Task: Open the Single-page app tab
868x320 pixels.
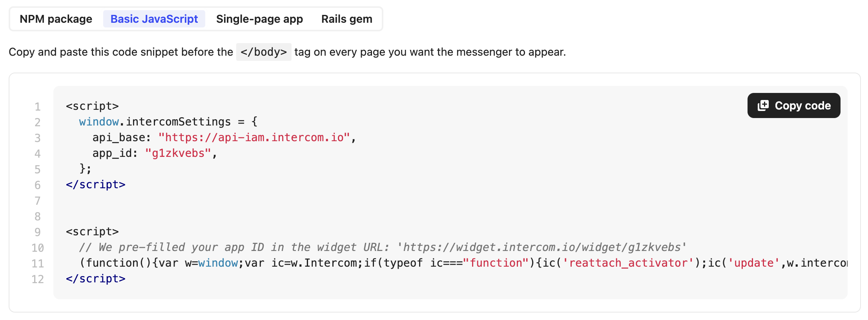Action: [259, 19]
